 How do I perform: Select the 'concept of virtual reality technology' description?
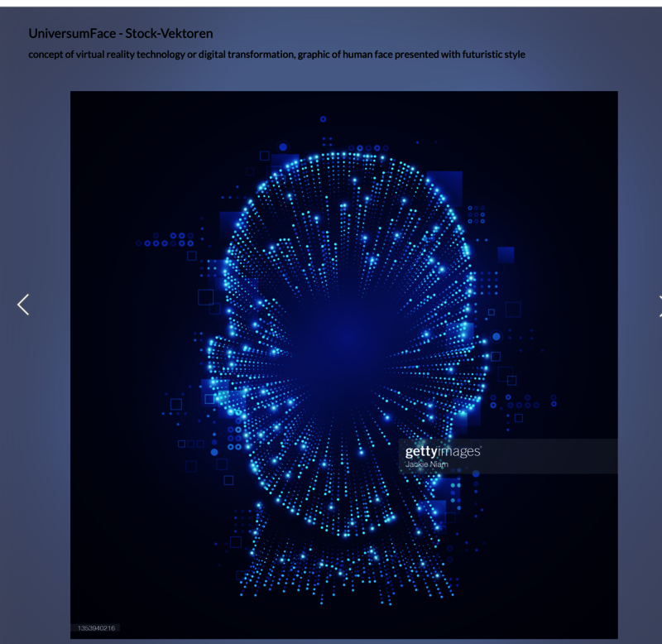click(276, 55)
